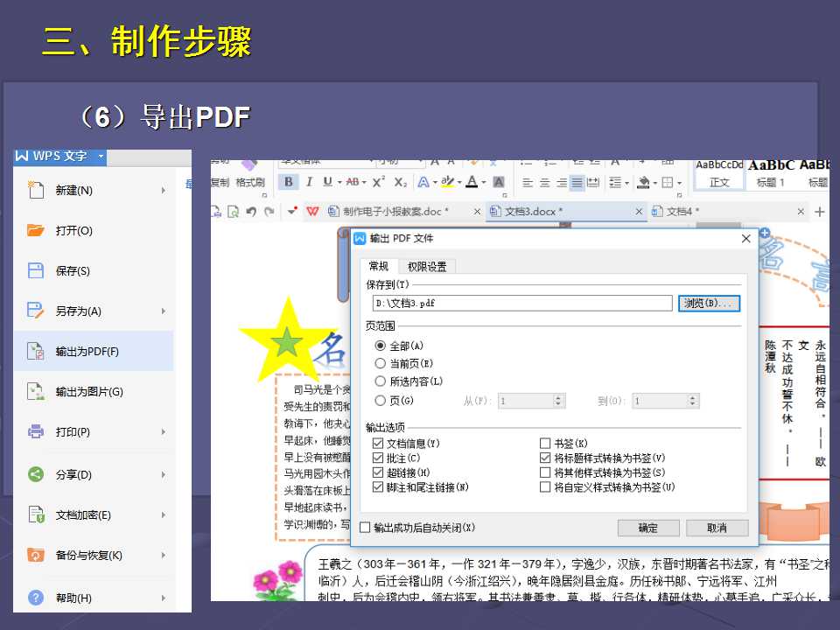The width and height of the screenshot is (840, 630).
Task: Uncheck 文档信息(Y) output option
Action: coord(378,444)
